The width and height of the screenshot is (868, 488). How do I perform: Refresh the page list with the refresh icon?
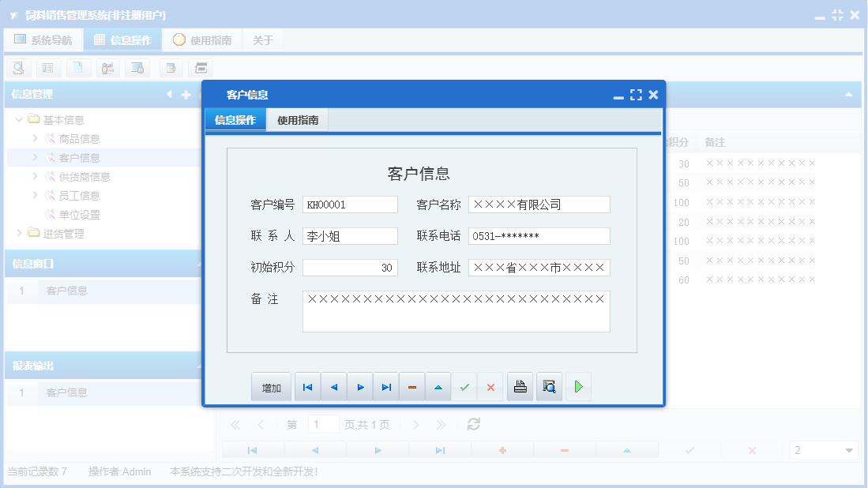click(x=473, y=424)
